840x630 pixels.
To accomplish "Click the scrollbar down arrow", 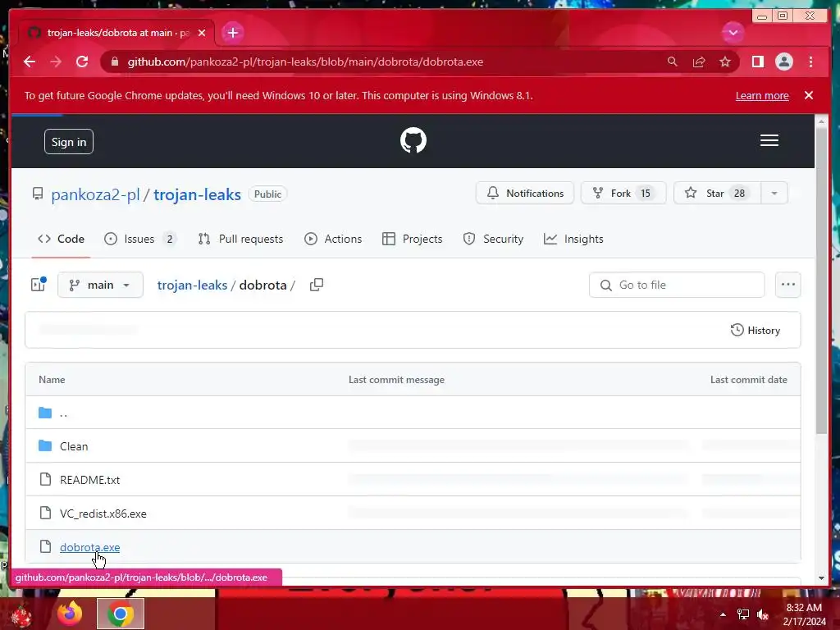I will point(821,578).
